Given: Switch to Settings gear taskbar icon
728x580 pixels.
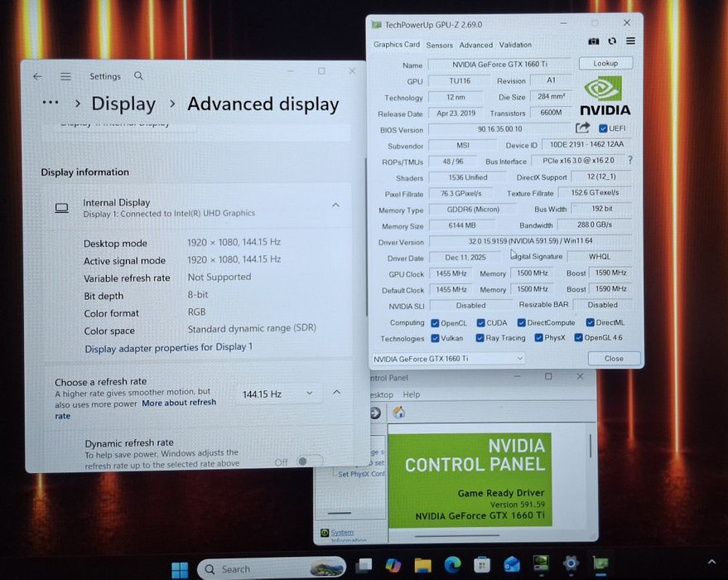Looking at the screenshot, I should (x=571, y=563).
